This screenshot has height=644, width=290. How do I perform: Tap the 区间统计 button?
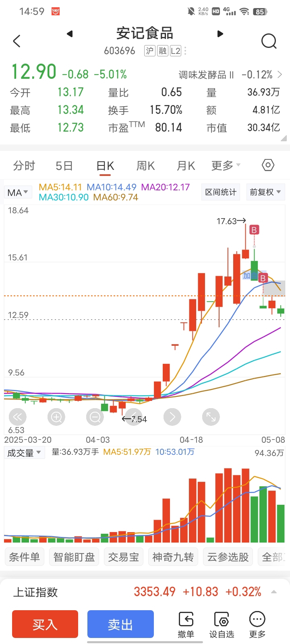pyautogui.click(x=221, y=192)
